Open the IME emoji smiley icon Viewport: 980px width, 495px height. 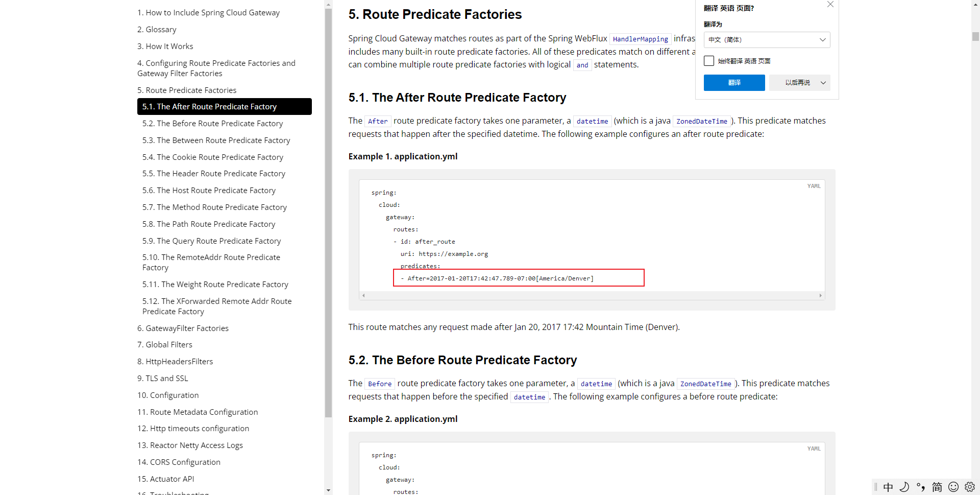[953, 487]
